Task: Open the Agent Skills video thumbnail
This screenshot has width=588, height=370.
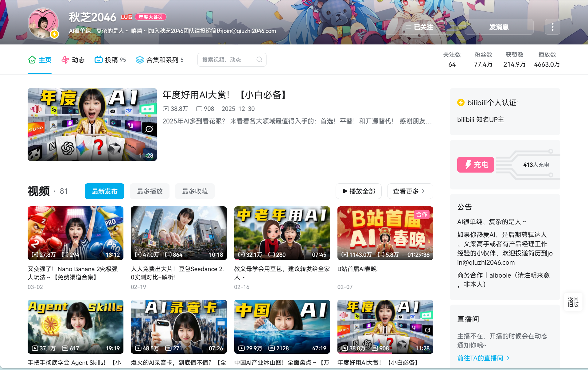Action: (x=76, y=327)
